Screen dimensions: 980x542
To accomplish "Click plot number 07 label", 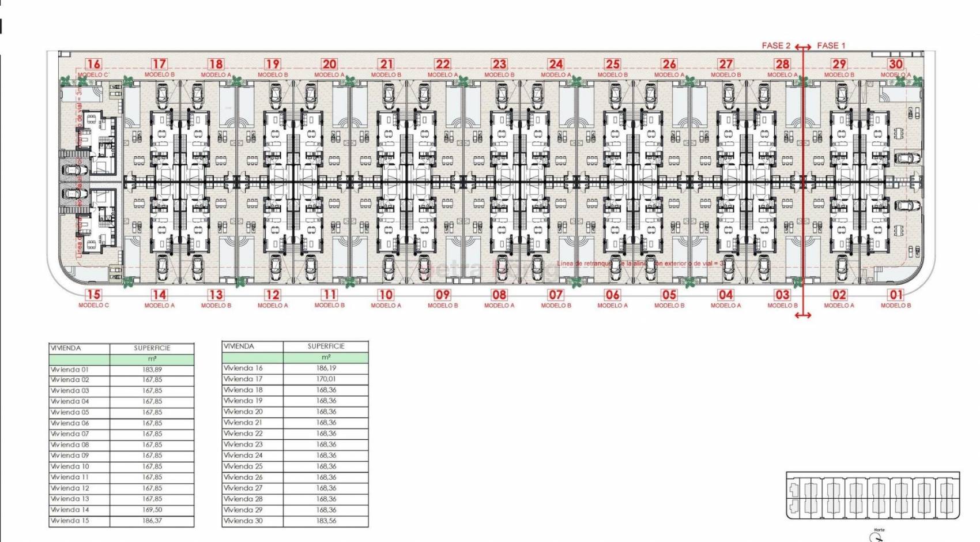I will [x=556, y=295].
